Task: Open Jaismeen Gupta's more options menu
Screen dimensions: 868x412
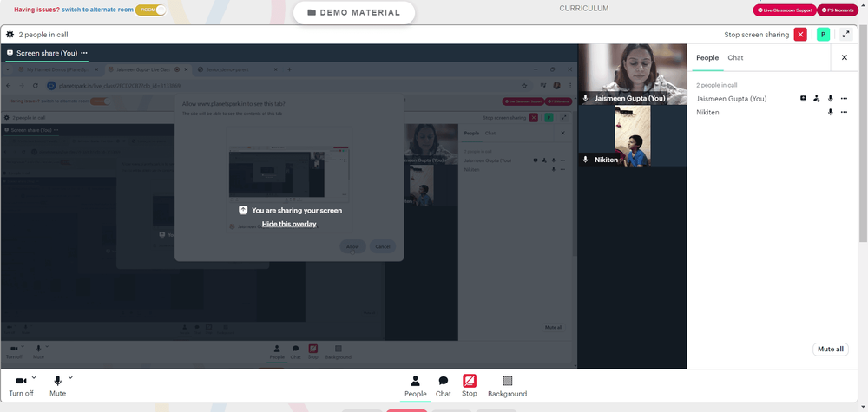Action: [x=844, y=98]
